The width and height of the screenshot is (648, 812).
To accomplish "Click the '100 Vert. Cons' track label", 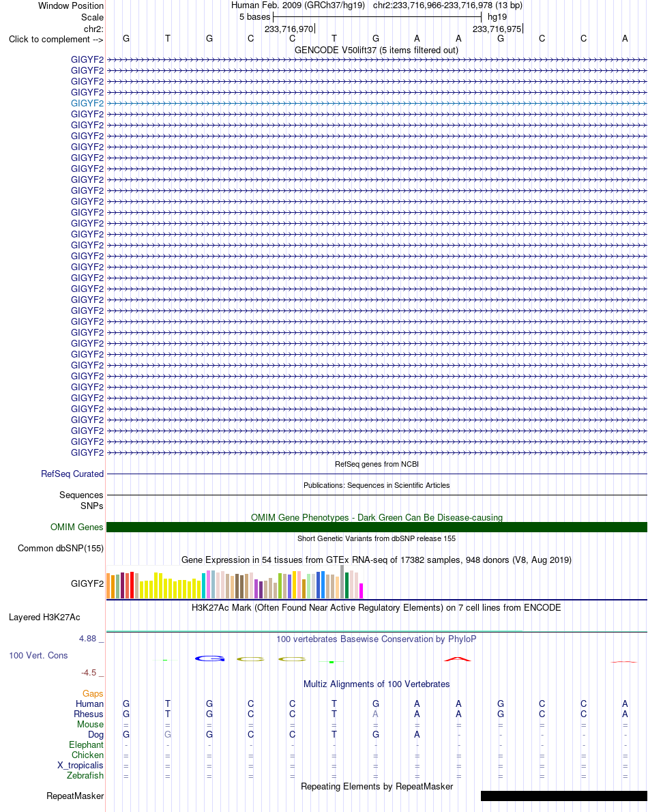I will pos(38,656).
